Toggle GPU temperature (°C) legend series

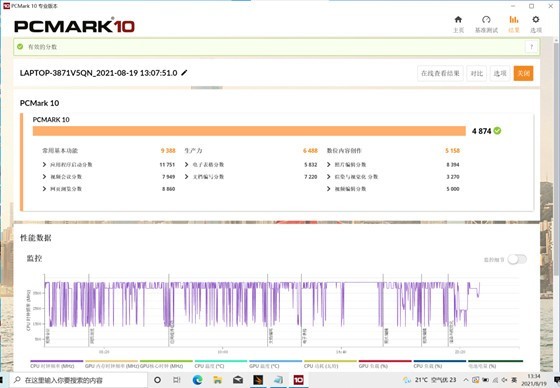point(275,364)
